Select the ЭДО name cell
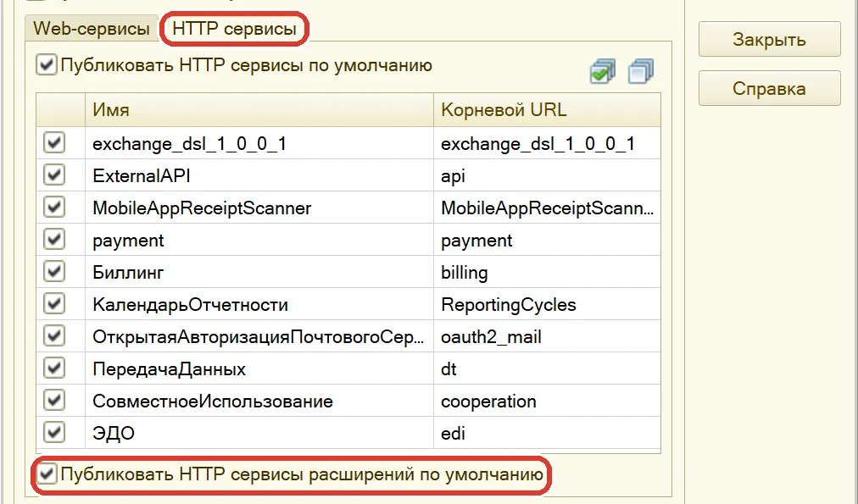 point(259,433)
